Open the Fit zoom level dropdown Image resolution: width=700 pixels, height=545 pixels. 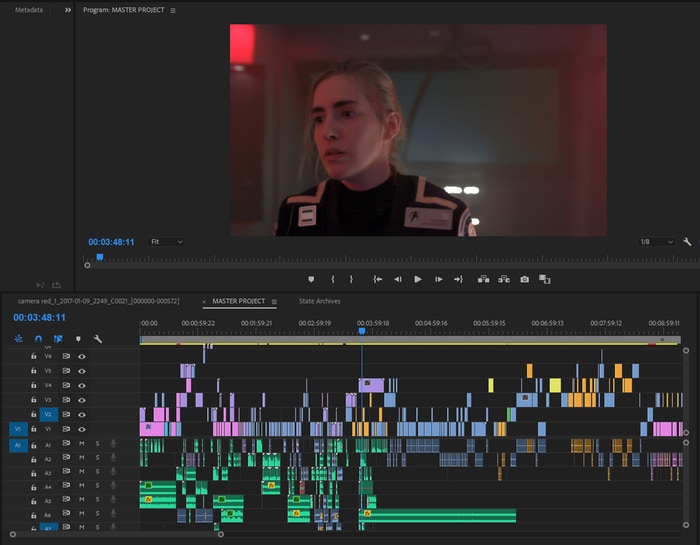(166, 242)
